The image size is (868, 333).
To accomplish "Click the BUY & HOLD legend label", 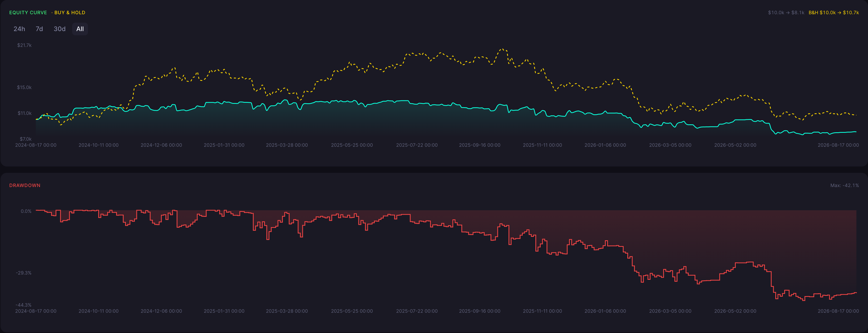I will coord(70,12).
